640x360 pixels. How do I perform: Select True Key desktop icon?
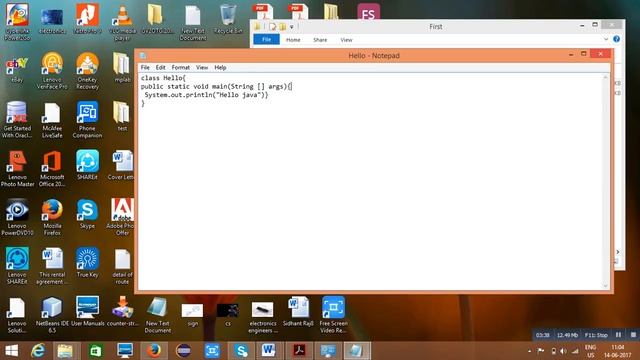(87, 262)
